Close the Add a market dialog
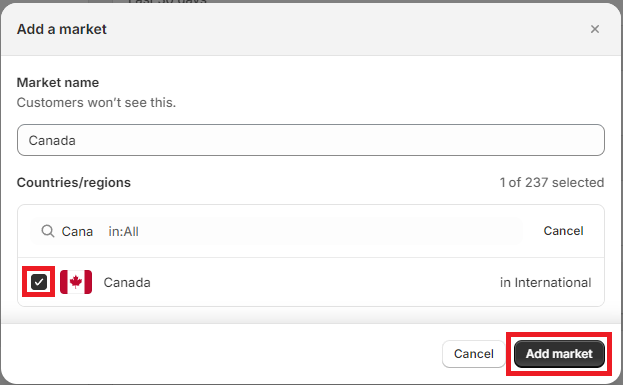Viewport: 623px width, 385px height. (594, 29)
